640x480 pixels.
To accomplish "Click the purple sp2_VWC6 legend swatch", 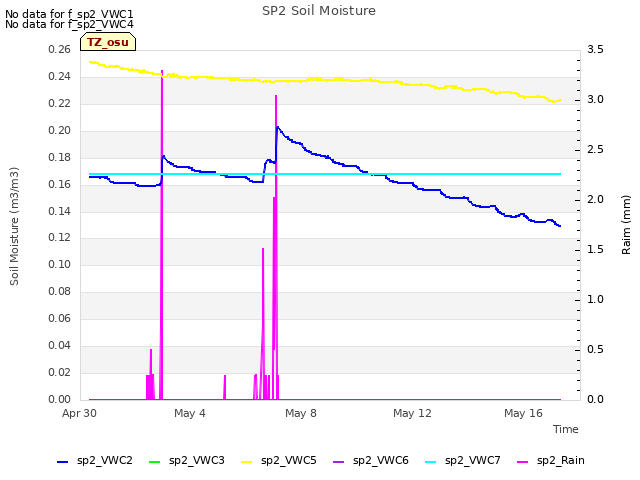I will [338, 462].
